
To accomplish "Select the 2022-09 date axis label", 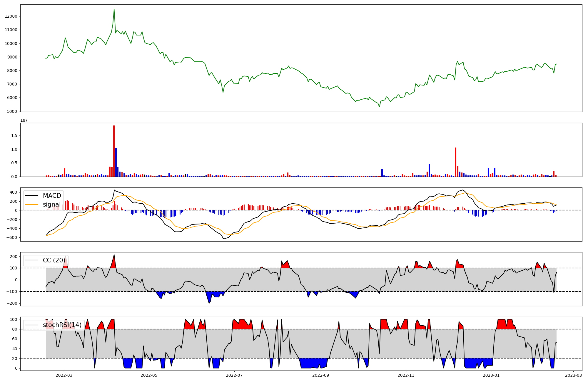I will click(320, 375).
